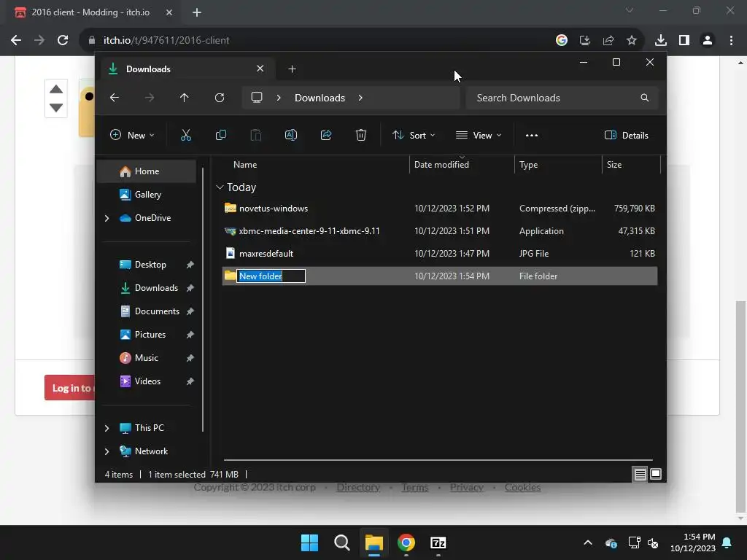Refresh the Downloads folder
The width and height of the screenshot is (747, 560).
(219, 98)
